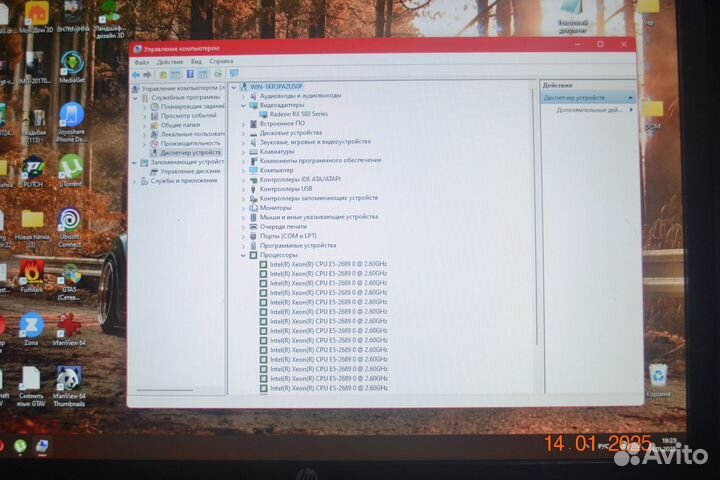Collapse the Процессоры device category
Image resolution: width=720 pixels, height=480 pixels.
tap(243, 255)
